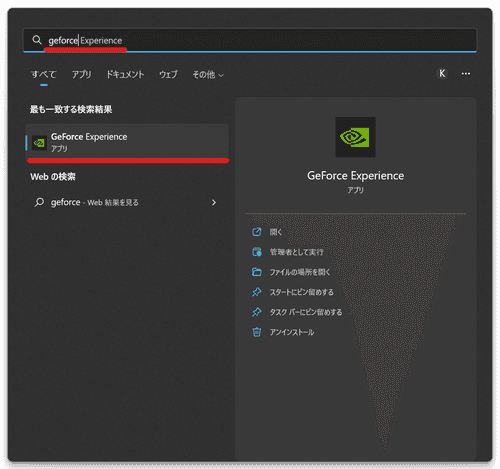Click the pin icon for pin to Start

pyautogui.click(x=257, y=292)
